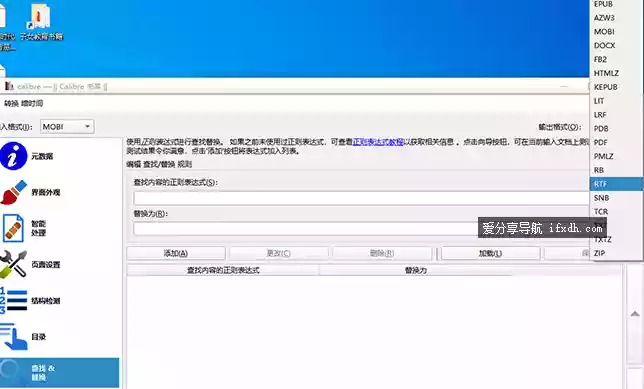This screenshot has width=644, height=389.
Task: Click the 替换为 table column header
Action: tap(416, 270)
